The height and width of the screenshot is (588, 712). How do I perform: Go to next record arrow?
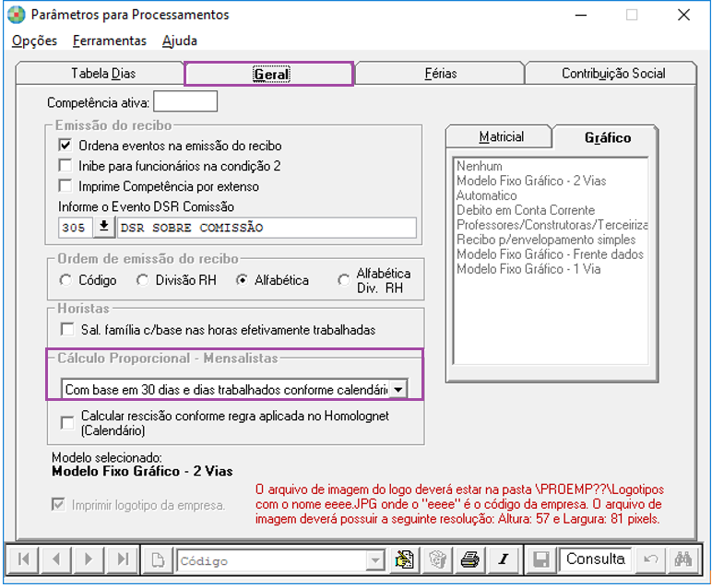pos(89,559)
